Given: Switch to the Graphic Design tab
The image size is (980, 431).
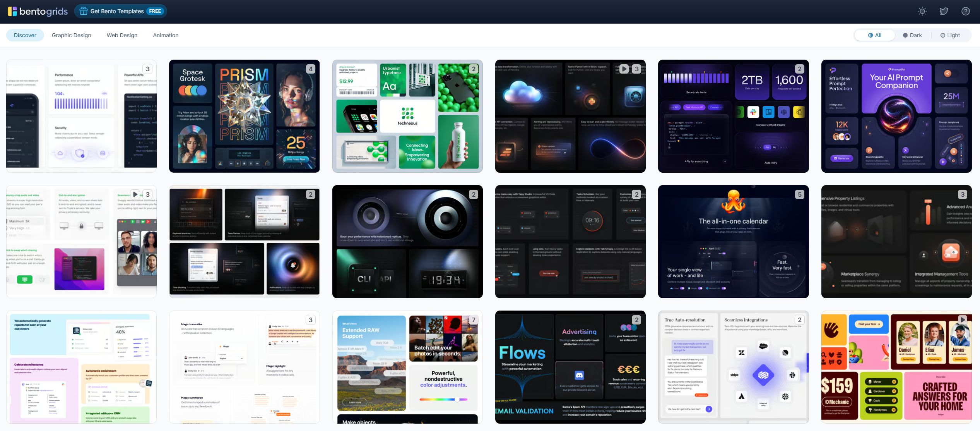Looking at the screenshot, I should click(72, 35).
